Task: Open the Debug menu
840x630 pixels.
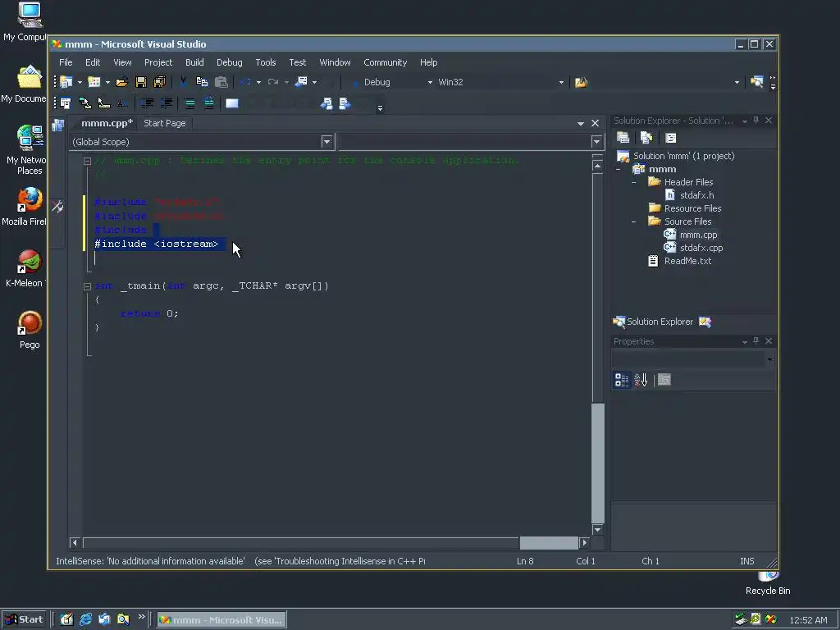Action: click(230, 62)
